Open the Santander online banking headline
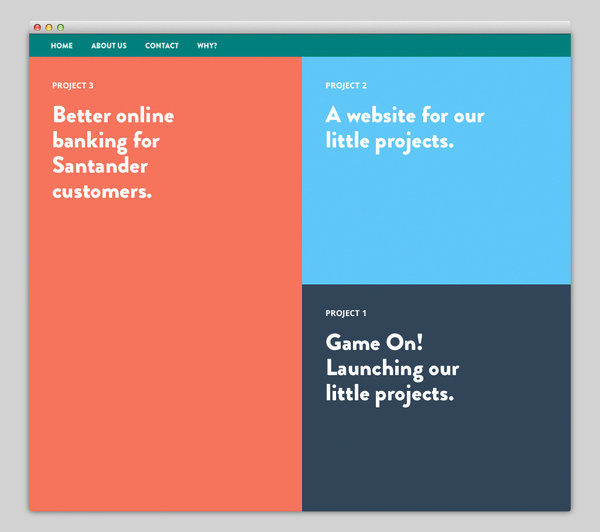Screen dimensions: 600x532 (113, 152)
